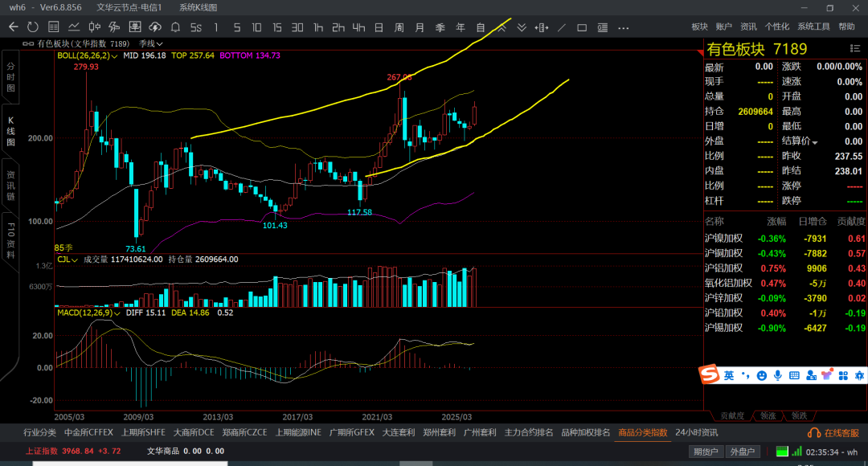
Task: Select the 1 minute period
Action: point(216,27)
